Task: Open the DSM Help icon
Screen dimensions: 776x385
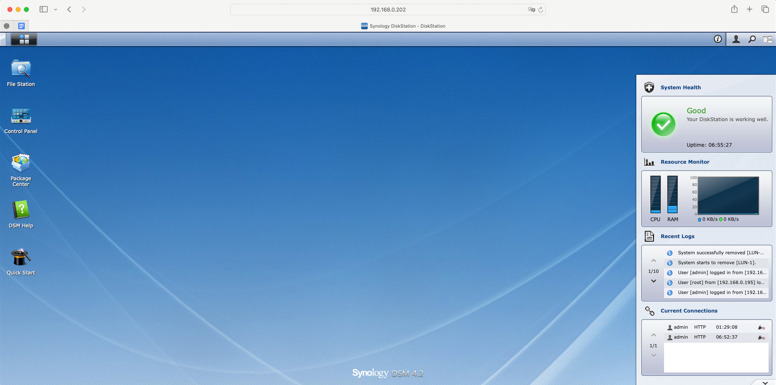Action: pyautogui.click(x=21, y=214)
